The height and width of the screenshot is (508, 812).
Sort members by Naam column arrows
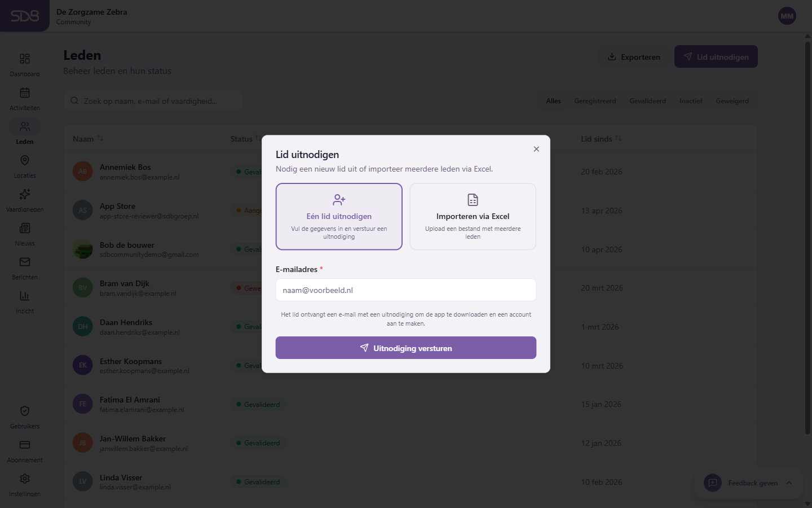(x=100, y=138)
